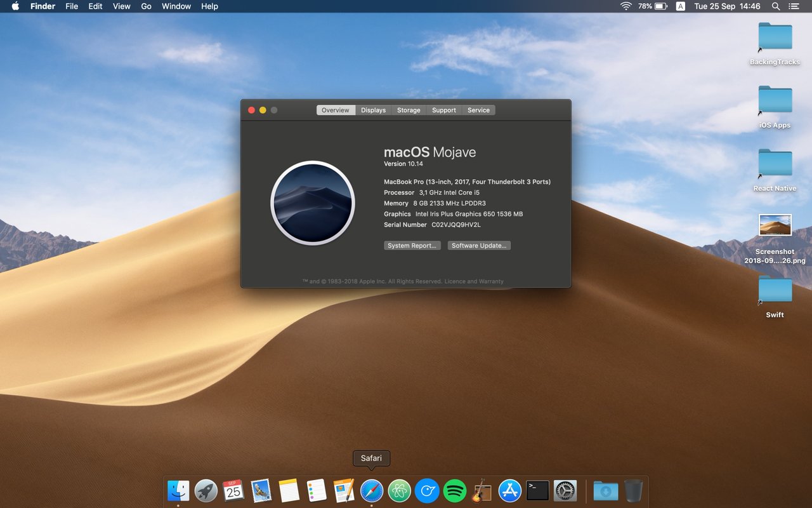Open the Help menu

point(209,6)
